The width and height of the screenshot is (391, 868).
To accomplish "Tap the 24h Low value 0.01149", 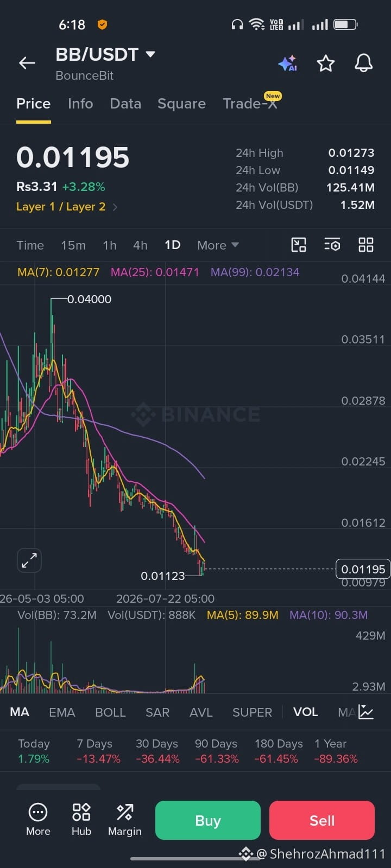I will (351, 170).
